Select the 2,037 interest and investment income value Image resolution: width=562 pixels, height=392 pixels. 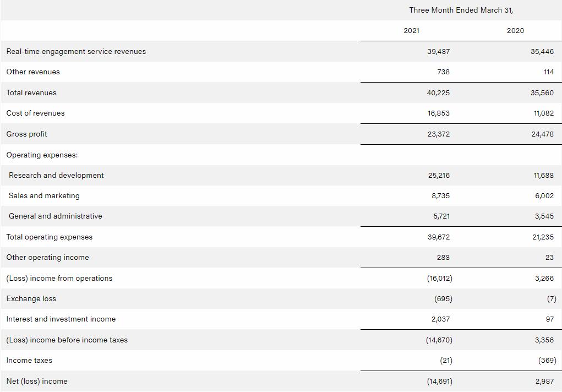click(438, 319)
